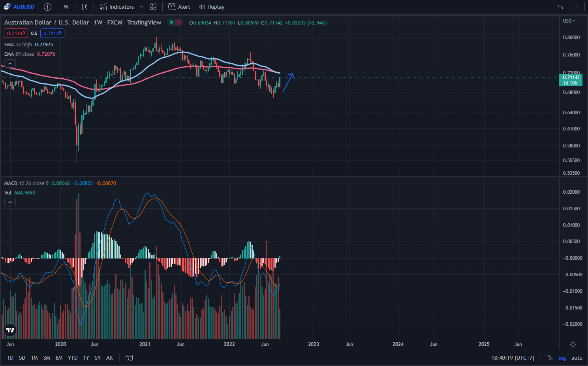Open the Indicators panel
Image resolution: width=588 pixels, height=366 pixels.
pyautogui.click(x=117, y=7)
